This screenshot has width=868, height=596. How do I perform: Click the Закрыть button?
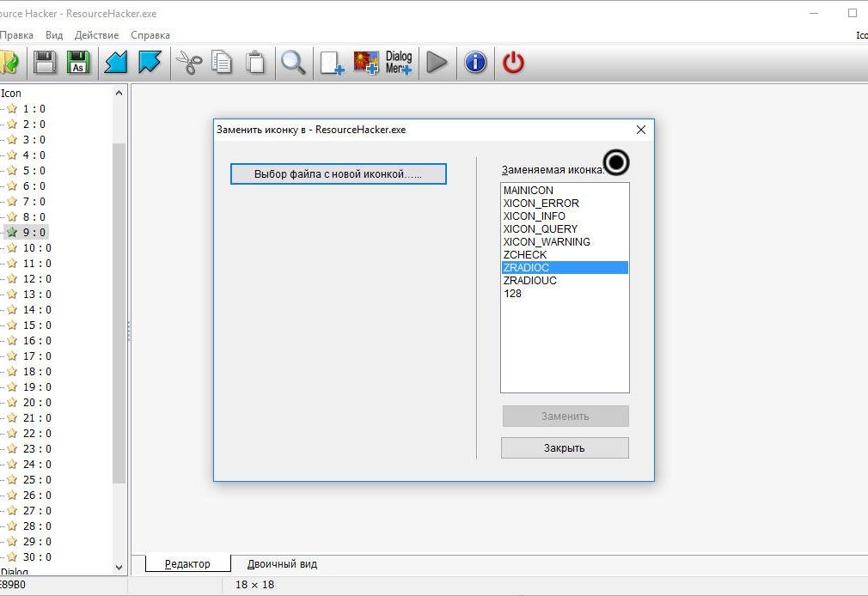tap(565, 447)
